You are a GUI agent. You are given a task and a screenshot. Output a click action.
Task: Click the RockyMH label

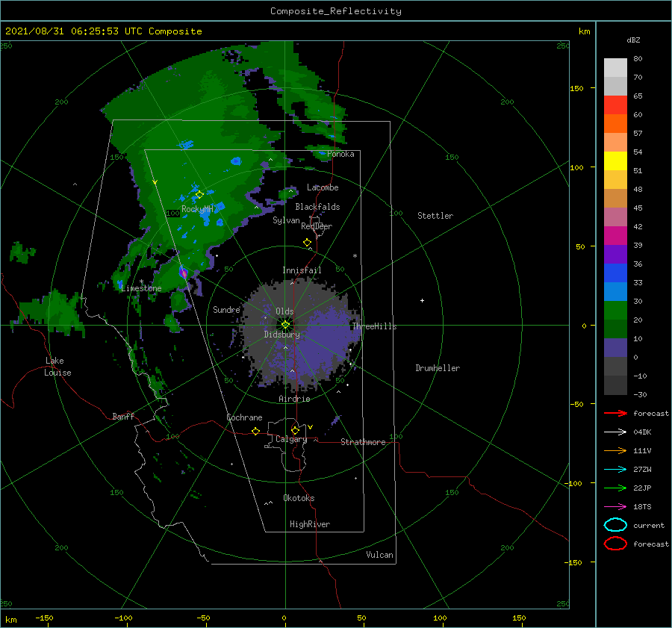click(x=197, y=209)
